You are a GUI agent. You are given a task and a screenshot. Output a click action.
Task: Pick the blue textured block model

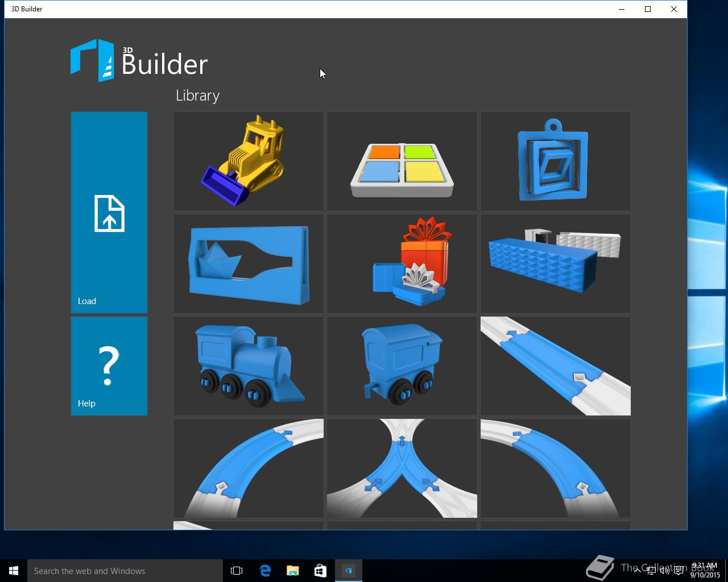coord(556,264)
